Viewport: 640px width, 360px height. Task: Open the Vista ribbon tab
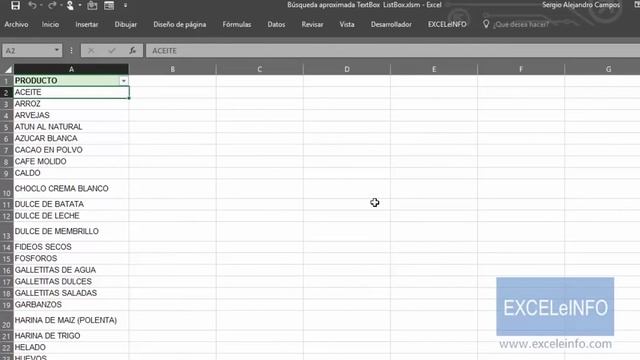(x=347, y=24)
